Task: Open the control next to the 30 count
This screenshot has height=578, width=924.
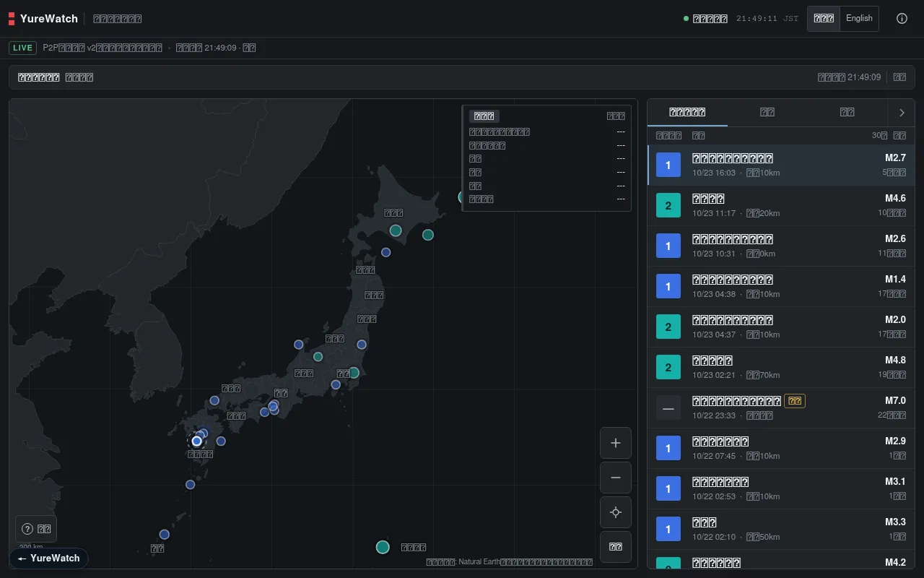Action: pyautogui.click(x=899, y=135)
